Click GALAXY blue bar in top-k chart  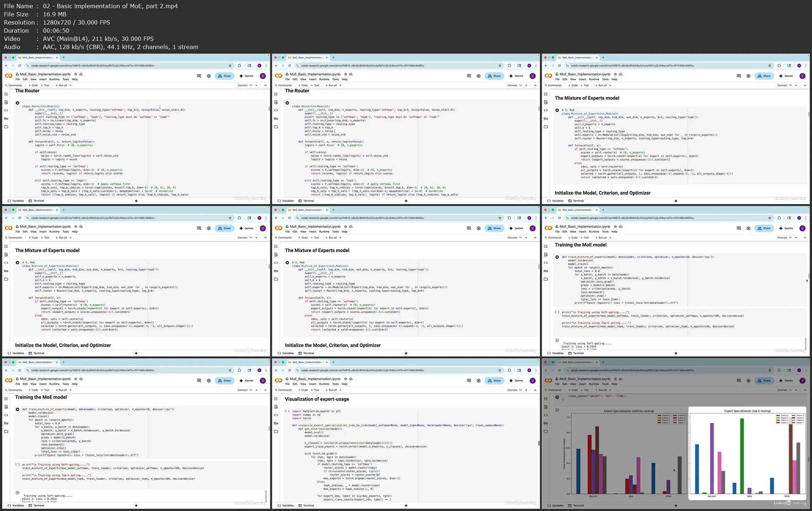point(697,469)
